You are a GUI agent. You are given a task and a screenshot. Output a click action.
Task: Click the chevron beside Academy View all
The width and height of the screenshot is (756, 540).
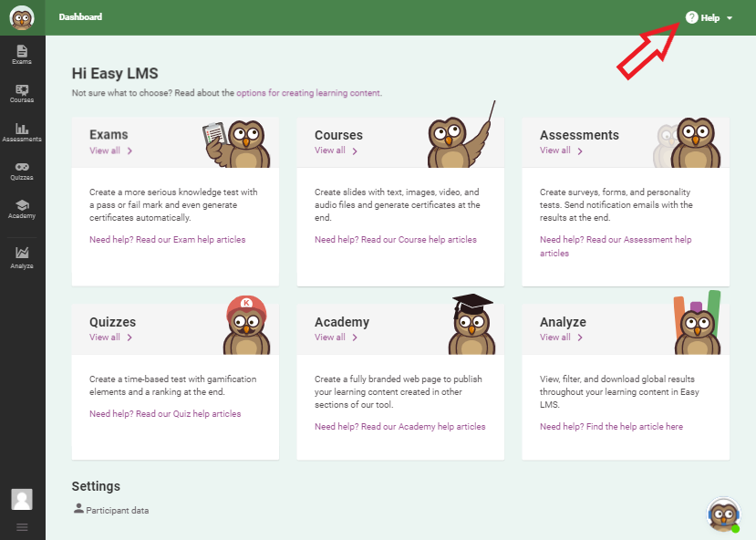[x=355, y=337]
